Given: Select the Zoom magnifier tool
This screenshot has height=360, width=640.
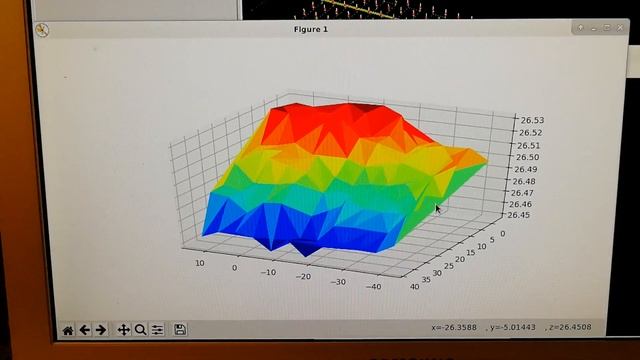Looking at the screenshot, I should 140,330.
